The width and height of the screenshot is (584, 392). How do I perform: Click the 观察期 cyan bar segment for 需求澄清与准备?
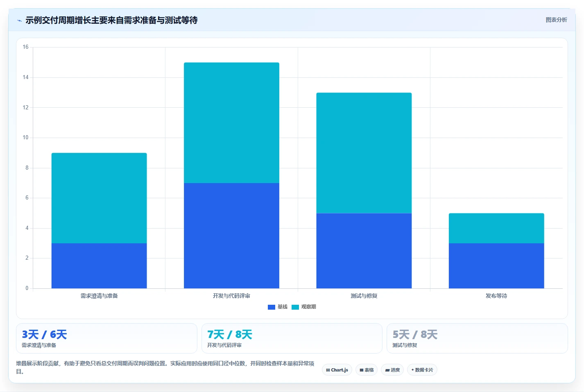click(x=99, y=198)
